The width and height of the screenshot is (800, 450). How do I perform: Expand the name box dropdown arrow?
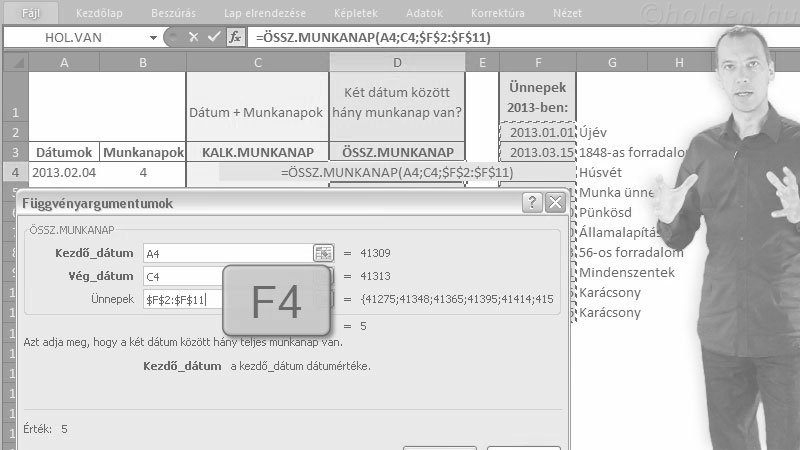153,37
